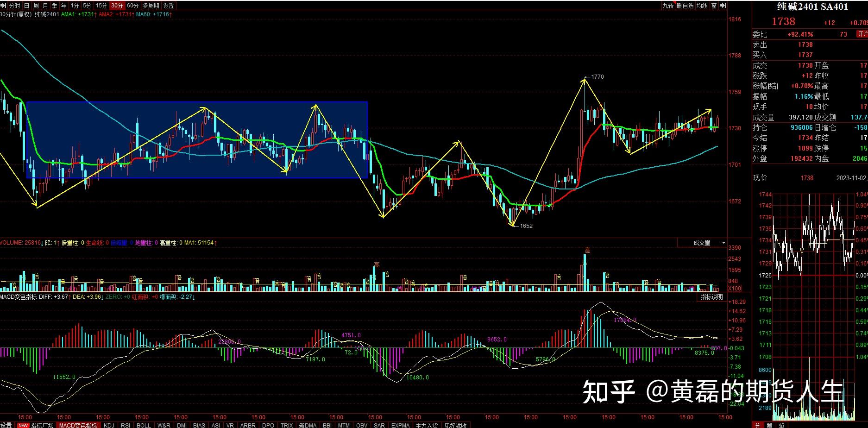Switch to the ARBR indicator

click(248, 425)
